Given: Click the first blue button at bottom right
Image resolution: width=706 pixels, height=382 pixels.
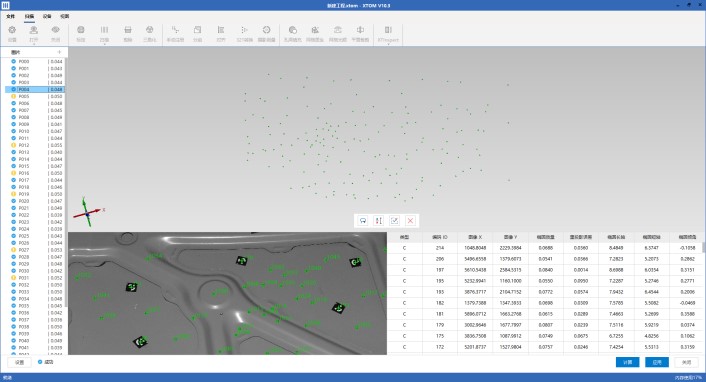Looking at the screenshot, I should click(628, 362).
